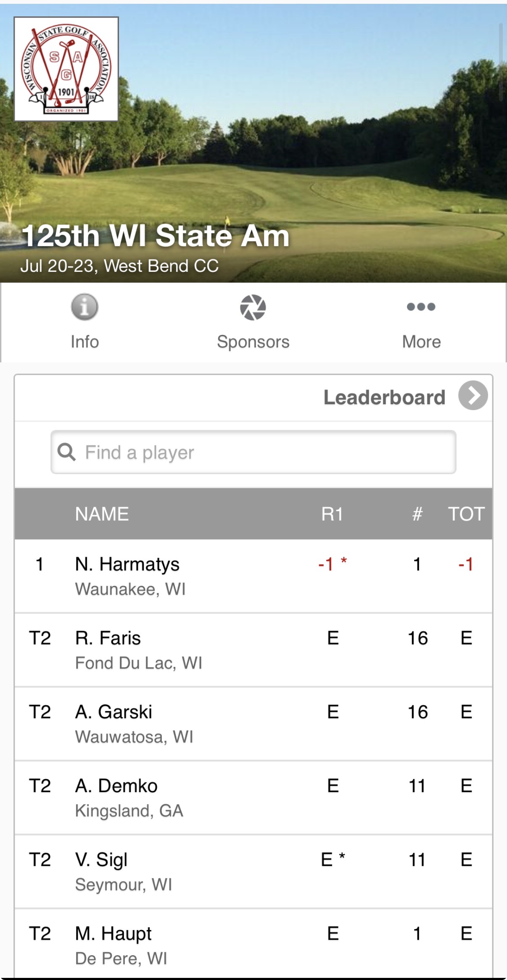The height and width of the screenshot is (980, 507).
Task: Open A. Demko from Kingsland
Action: [253, 798]
